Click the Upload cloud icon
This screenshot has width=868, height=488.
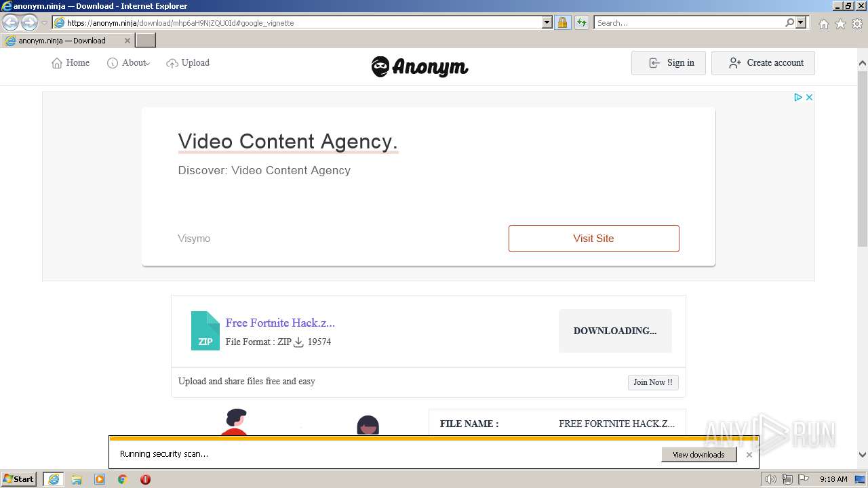(172, 63)
